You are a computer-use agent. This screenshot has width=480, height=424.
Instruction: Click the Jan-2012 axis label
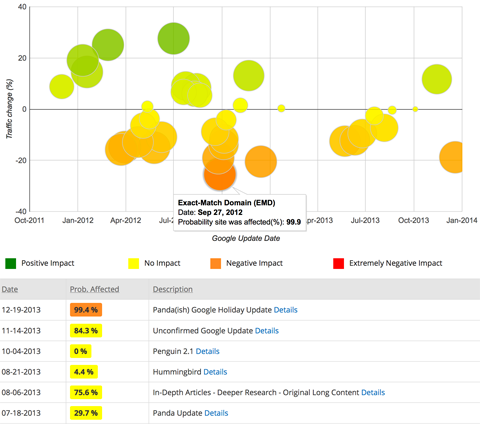78,220
